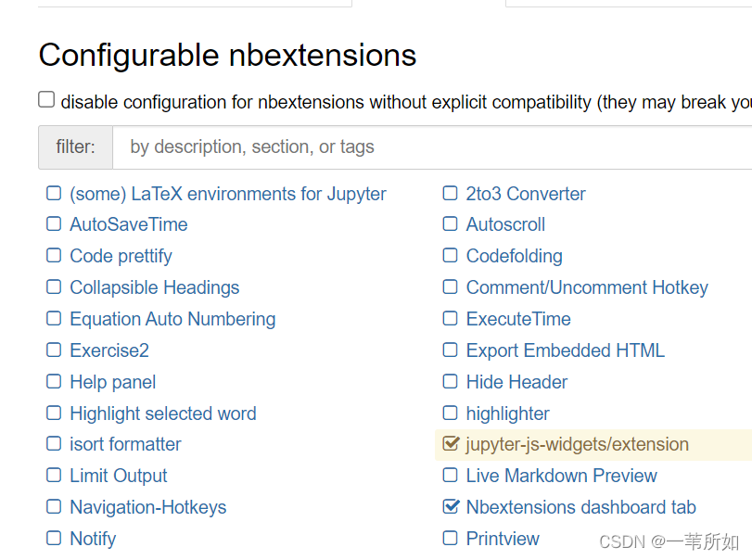This screenshot has height=560, width=752.
Task: Enable the Code prettify checkbox
Action: tap(54, 256)
